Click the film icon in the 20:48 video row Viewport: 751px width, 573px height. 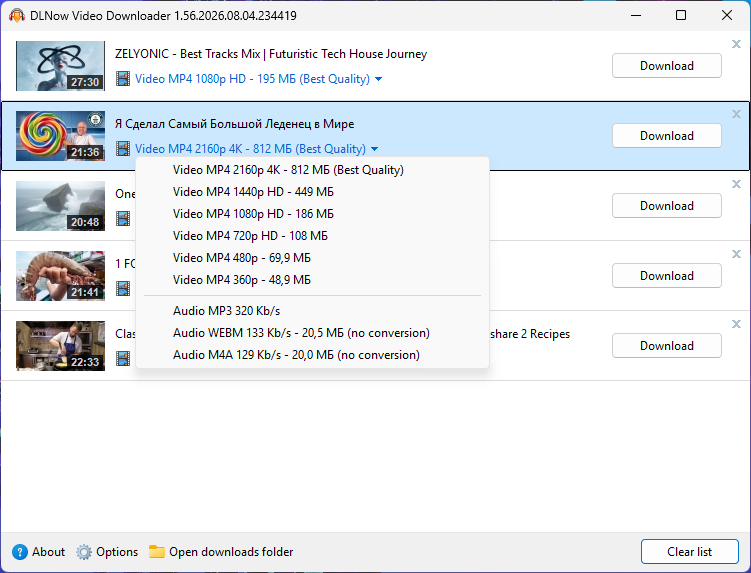[123, 219]
